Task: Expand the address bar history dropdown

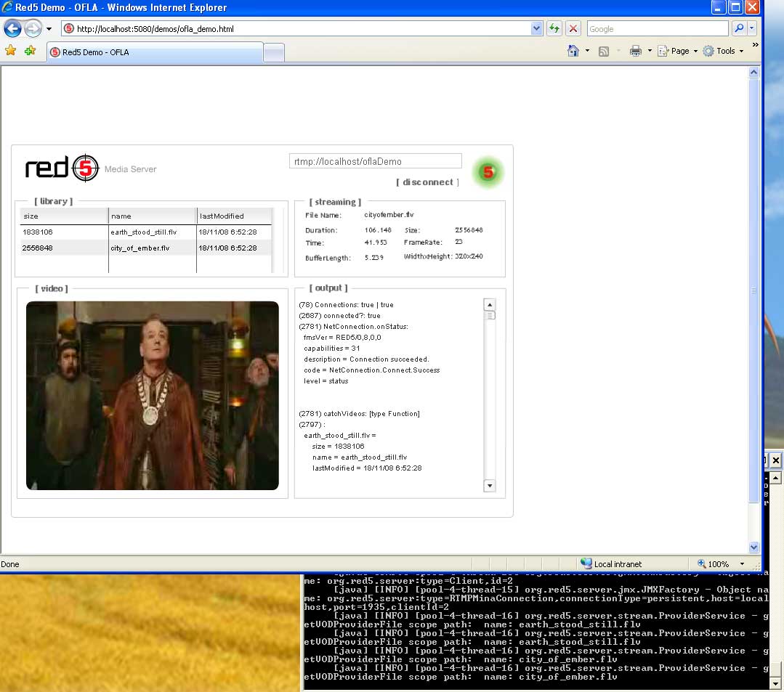Action: coord(536,28)
